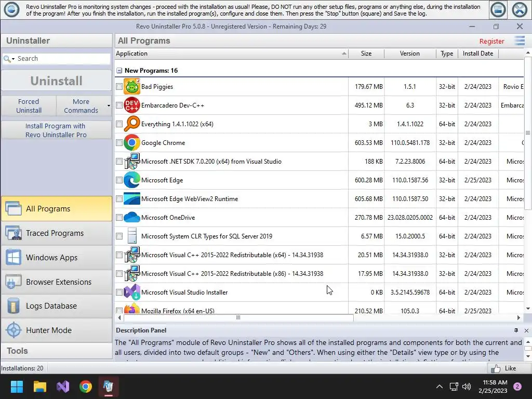Collapse the New Programs group
532x399 pixels.
[x=119, y=71]
